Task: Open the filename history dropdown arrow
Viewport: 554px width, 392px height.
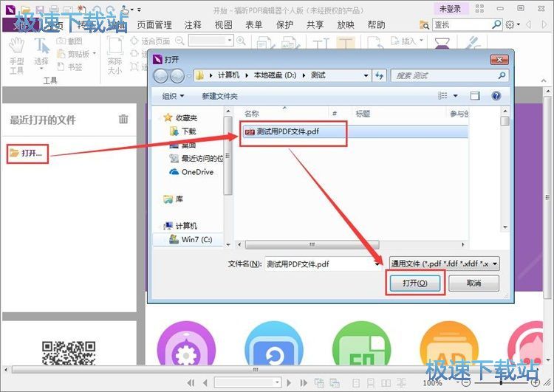Action: [x=377, y=264]
